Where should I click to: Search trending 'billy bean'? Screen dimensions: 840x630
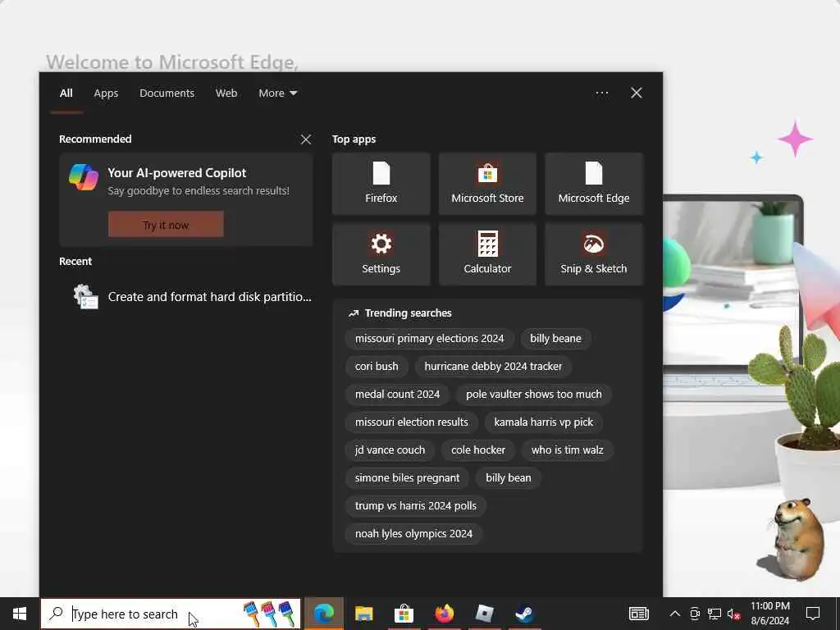click(508, 478)
